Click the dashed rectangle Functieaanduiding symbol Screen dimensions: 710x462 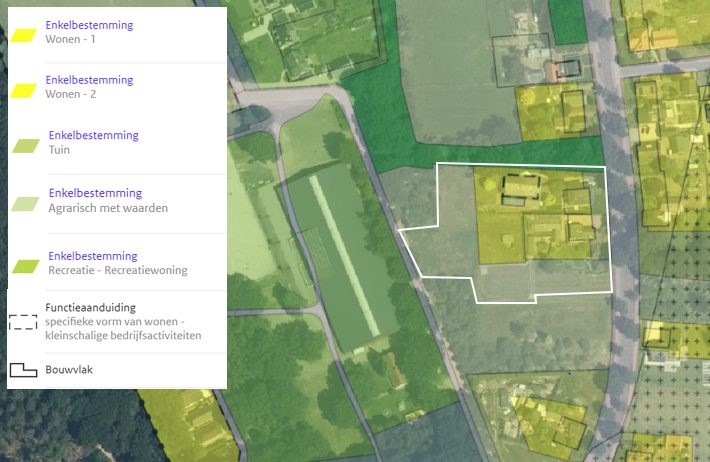pos(23,323)
